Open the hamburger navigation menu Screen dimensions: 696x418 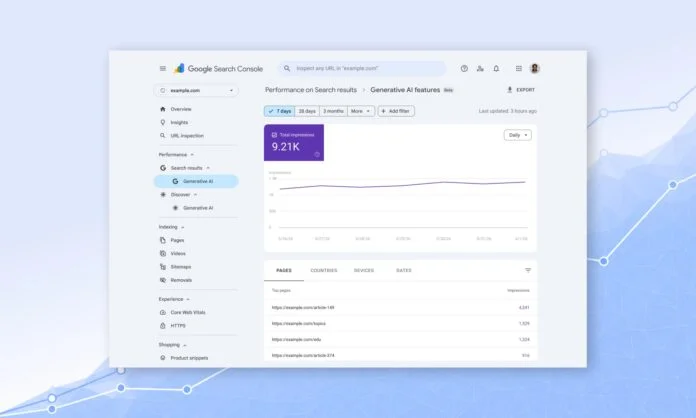163,68
